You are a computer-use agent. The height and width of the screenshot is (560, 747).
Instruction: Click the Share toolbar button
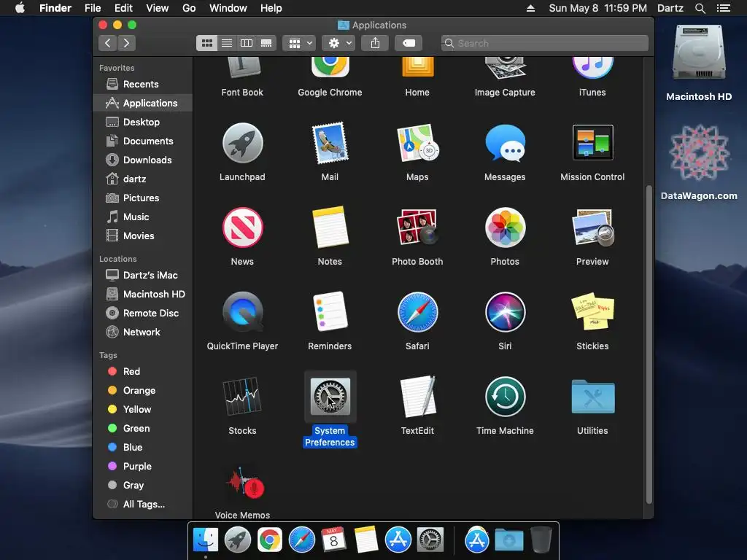(376, 43)
